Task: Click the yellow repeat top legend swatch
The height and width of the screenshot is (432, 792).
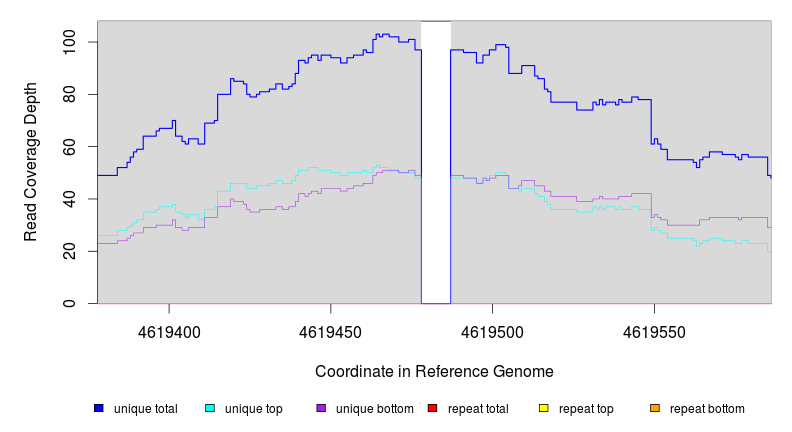Action: 543,408
